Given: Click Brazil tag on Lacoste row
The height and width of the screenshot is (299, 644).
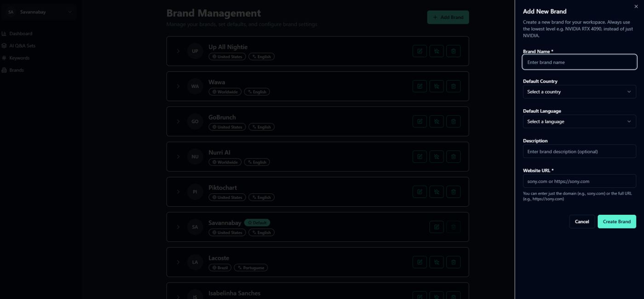Looking at the screenshot, I should [x=220, y=268].
